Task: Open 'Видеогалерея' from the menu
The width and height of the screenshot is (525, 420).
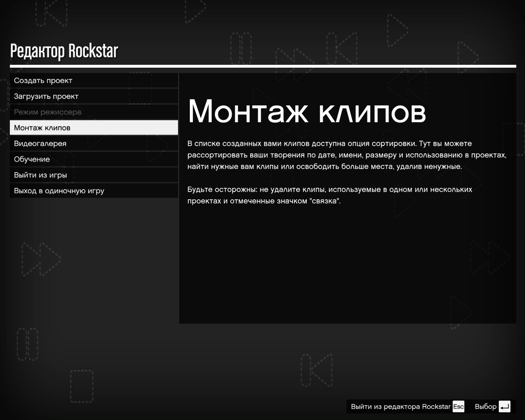Action: coord(94,144)
